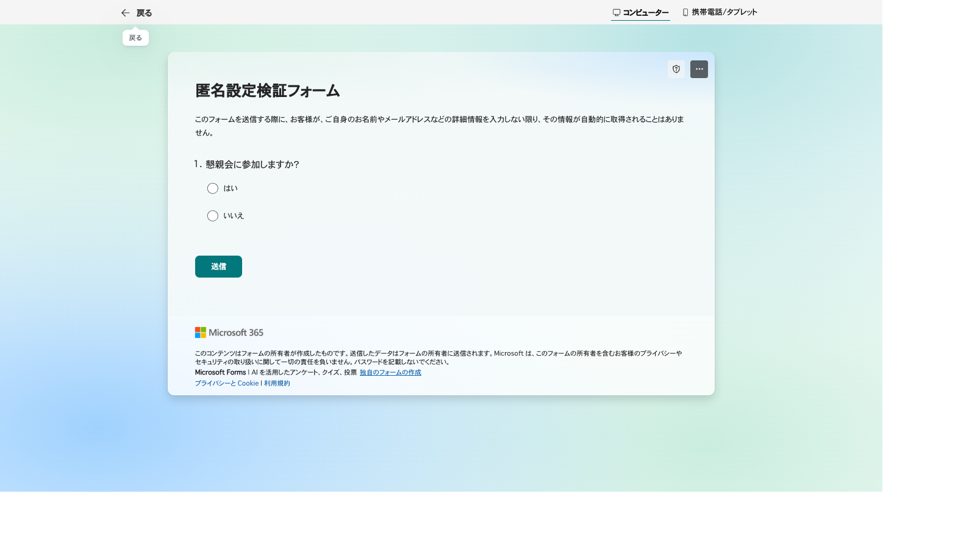Click the 戻る tooltip bubble
Image resolution: width=980 pixels, height=546 pixels.
coord(135,38)
